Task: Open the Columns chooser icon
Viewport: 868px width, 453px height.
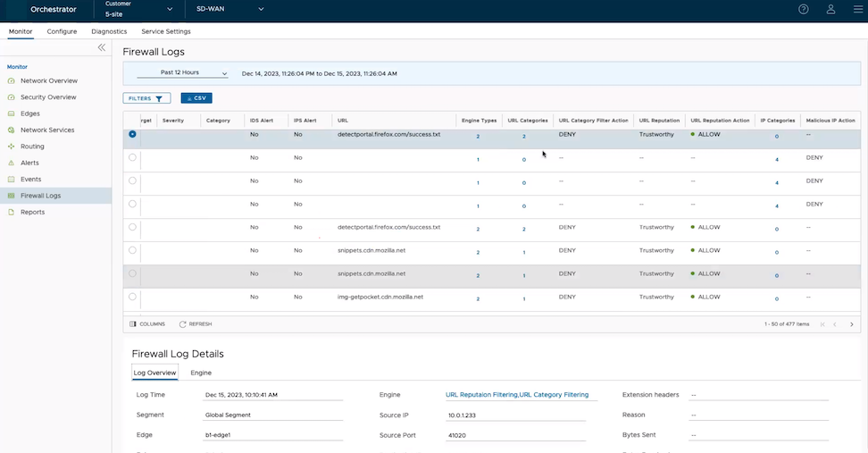Action: [x=133, y=324]
